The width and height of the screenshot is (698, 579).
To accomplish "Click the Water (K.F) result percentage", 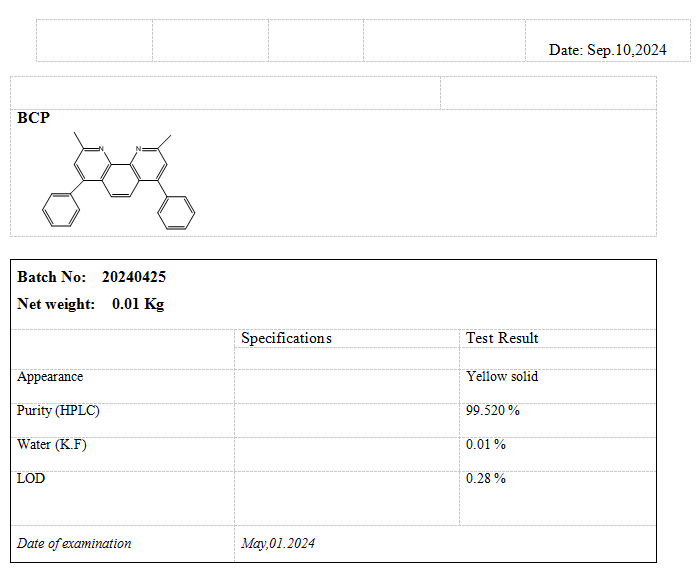I will pos(486,445).
